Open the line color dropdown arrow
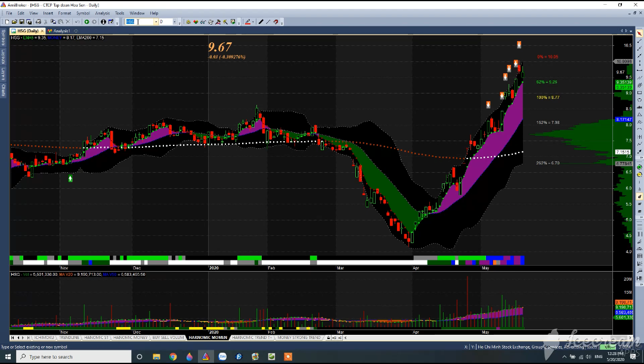 point(253,22)
